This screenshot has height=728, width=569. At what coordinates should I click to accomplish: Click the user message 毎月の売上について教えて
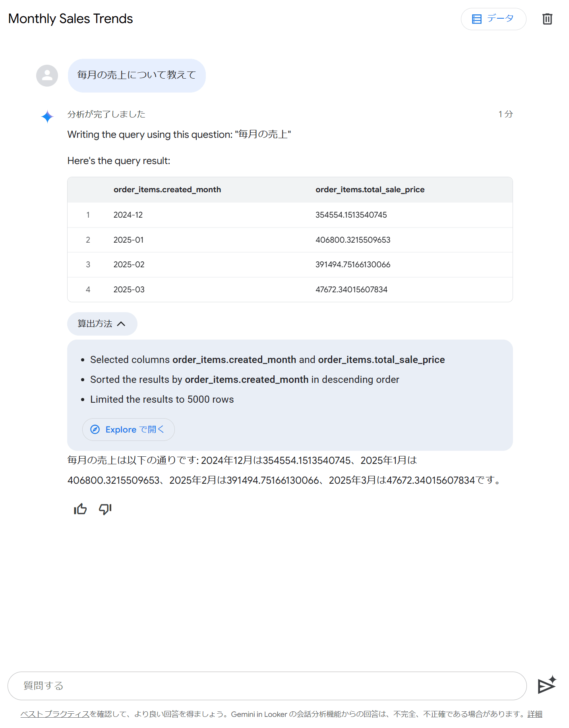click(137, 75)
